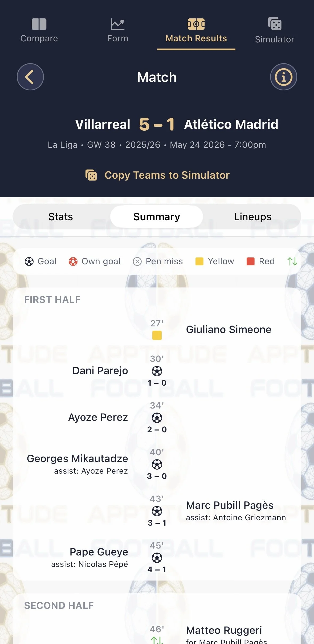Switch to the Lineups segment
Screen dimensions: 314x644
[x=252, y=217]
